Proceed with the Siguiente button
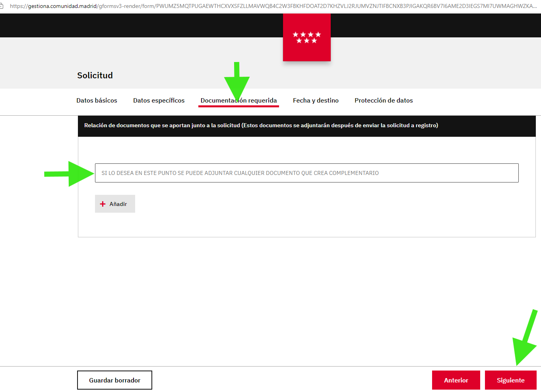 [510, 380]
